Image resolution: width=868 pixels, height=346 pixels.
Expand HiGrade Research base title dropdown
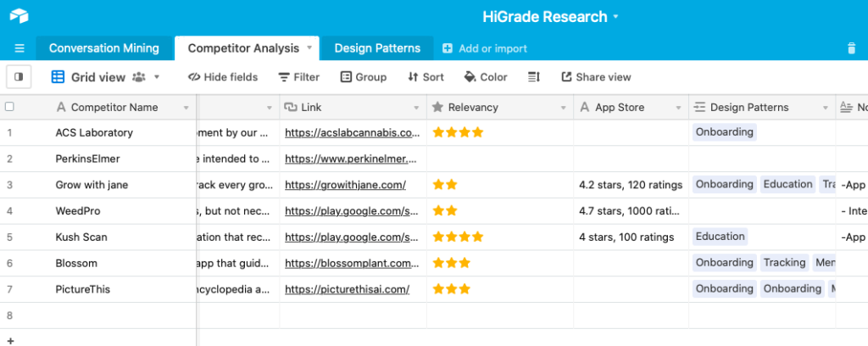point(615,17)
